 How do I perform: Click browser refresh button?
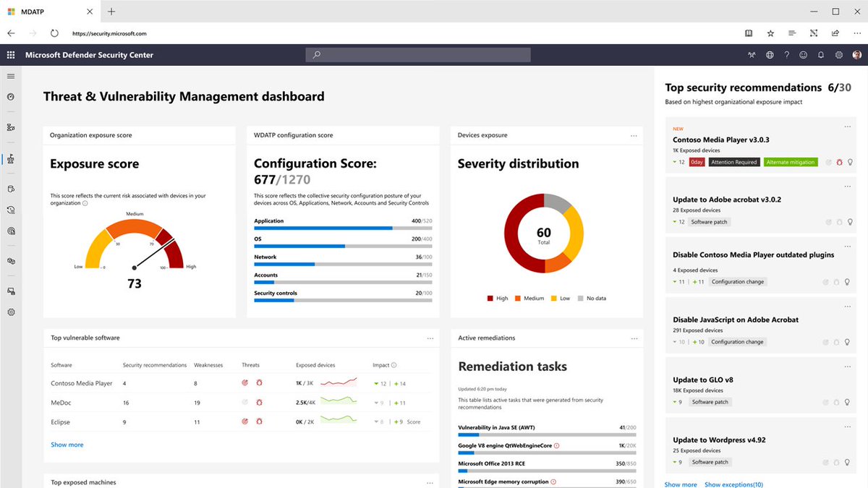coord(54,33)
